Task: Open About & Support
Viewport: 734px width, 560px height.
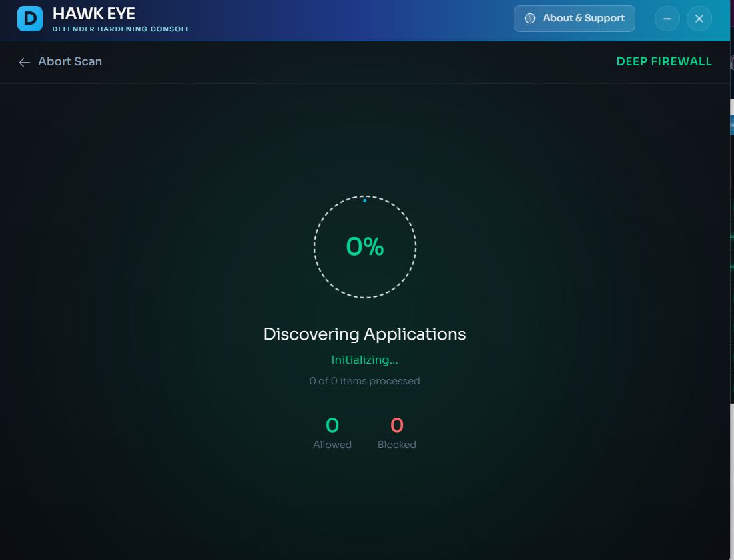Action: pyautogui.click(x=574, y=19)
